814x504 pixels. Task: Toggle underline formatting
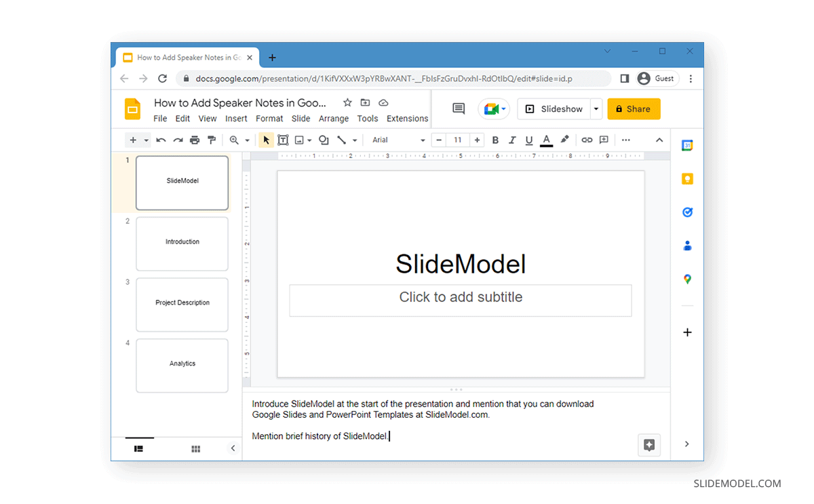pos(529,140)
